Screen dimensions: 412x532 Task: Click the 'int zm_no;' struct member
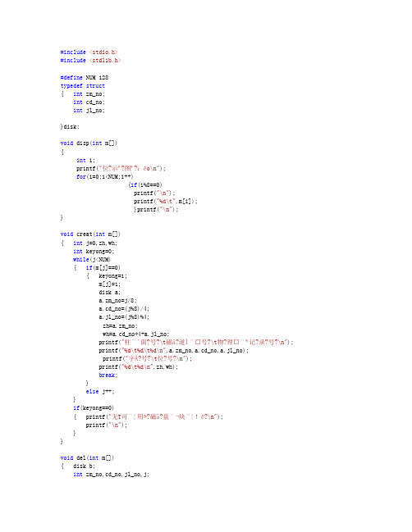pyautogui.click(x=89, y=94)
